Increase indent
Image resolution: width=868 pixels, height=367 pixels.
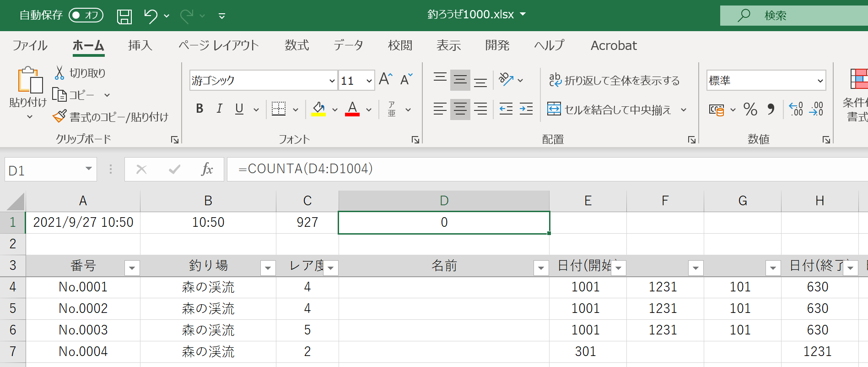coord(526,109)
